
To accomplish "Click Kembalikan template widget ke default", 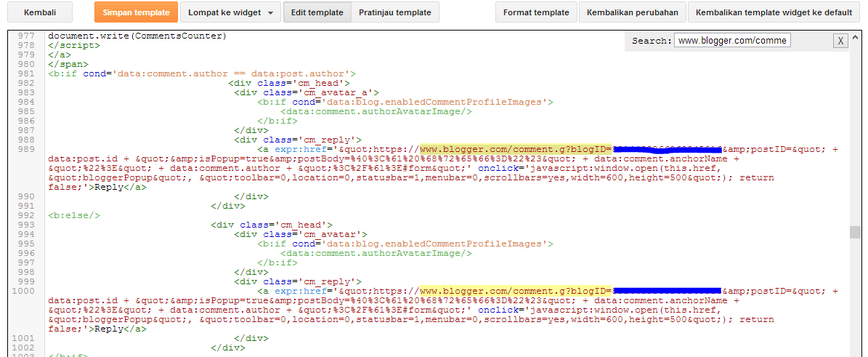I will coord(774,12).
